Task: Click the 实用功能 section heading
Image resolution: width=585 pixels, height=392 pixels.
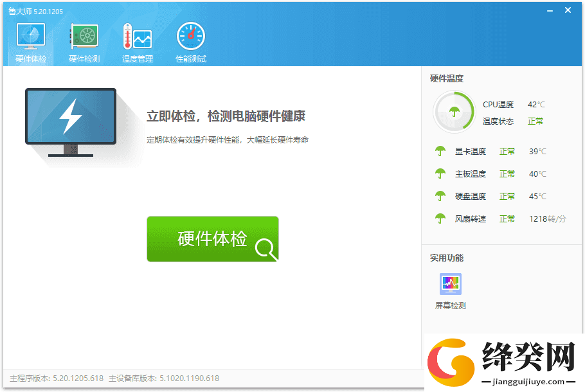Action: click(x=447, y=258)
